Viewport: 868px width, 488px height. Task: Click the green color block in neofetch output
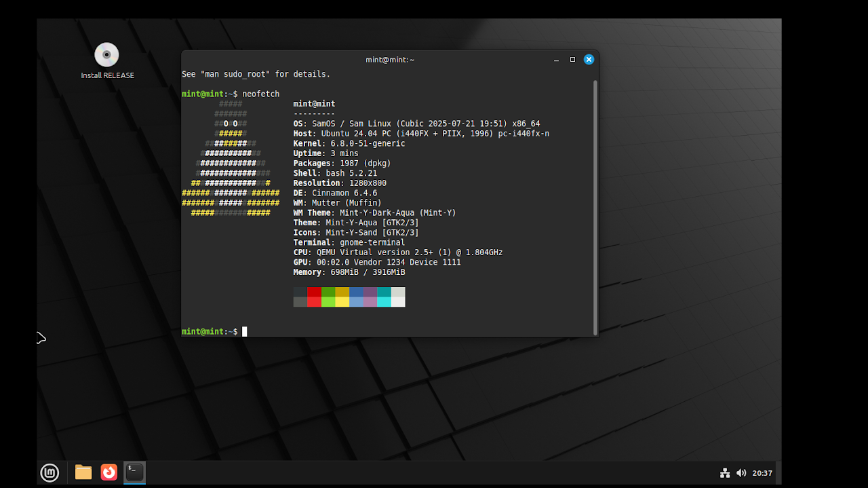[328, 292]
